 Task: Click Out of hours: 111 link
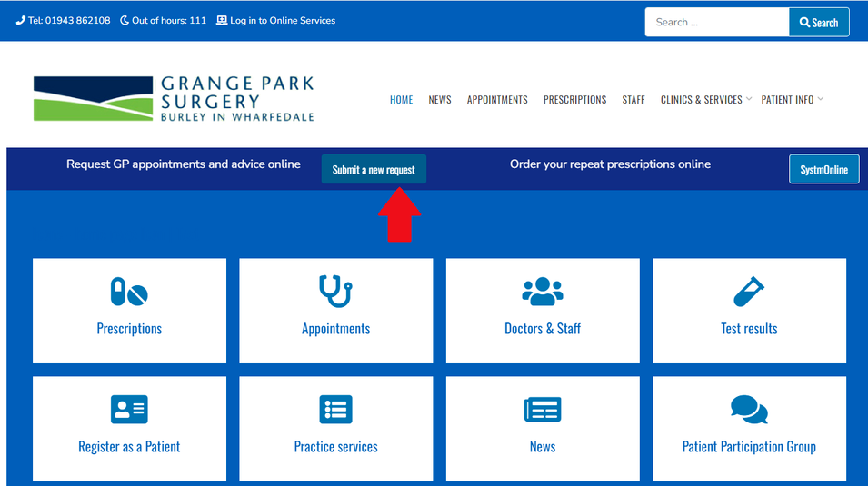pyautogui.click(x=169, y=21)
